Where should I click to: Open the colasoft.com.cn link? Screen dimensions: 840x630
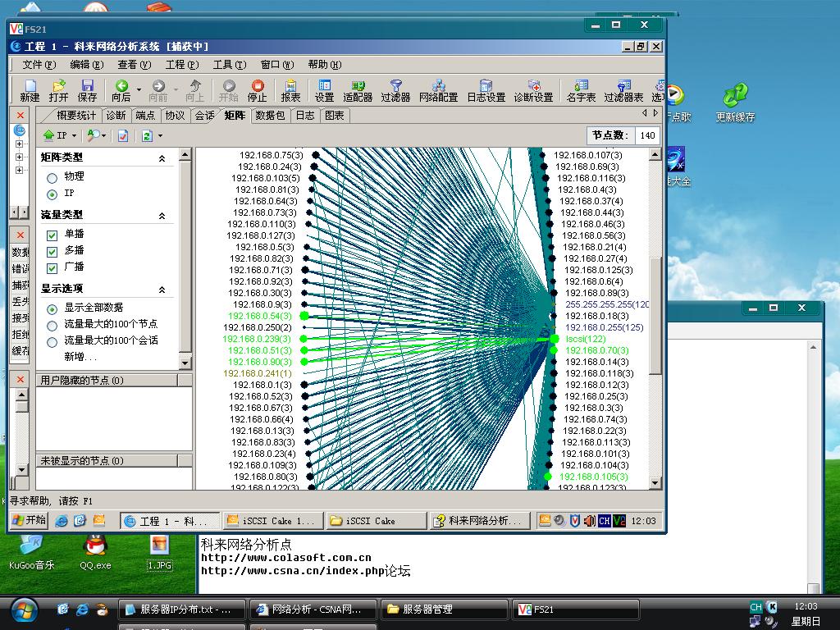(285, 558)
